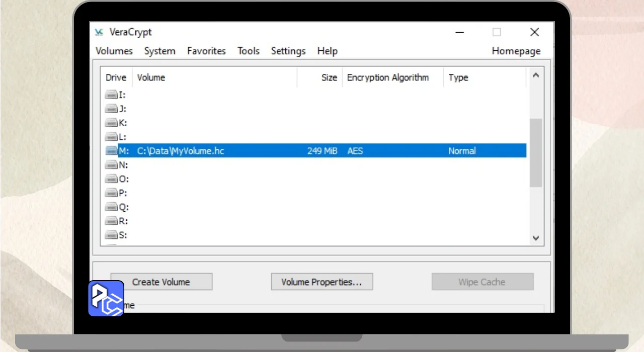
Task: Open the Help menu
Action: (327, 51)
